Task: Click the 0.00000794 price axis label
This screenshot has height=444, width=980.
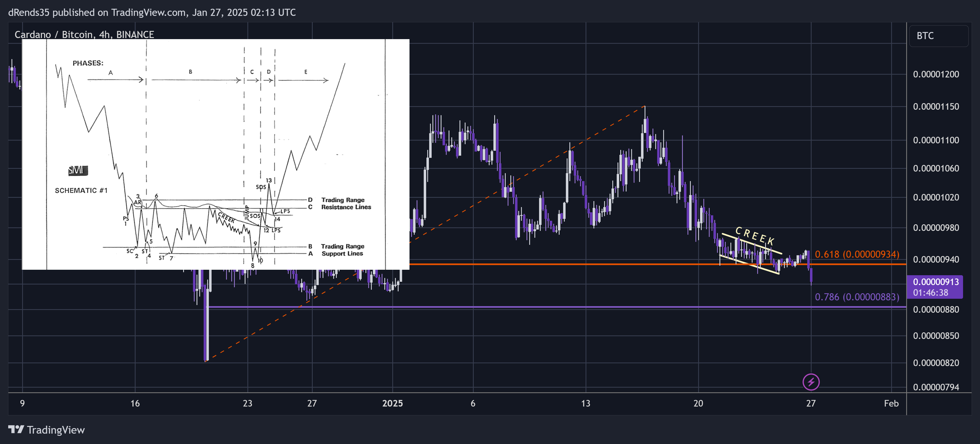Action: (x=936, y=387)
